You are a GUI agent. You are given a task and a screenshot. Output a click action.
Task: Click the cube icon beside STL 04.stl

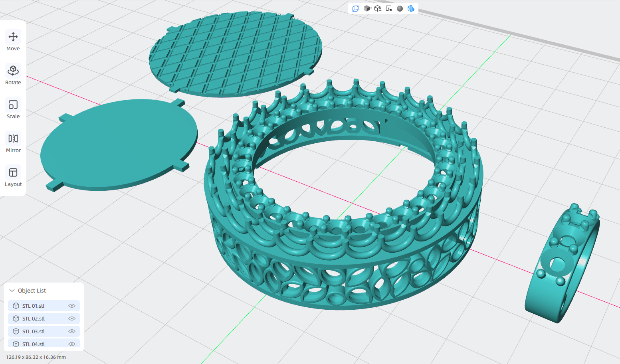[x=16, y=344]
